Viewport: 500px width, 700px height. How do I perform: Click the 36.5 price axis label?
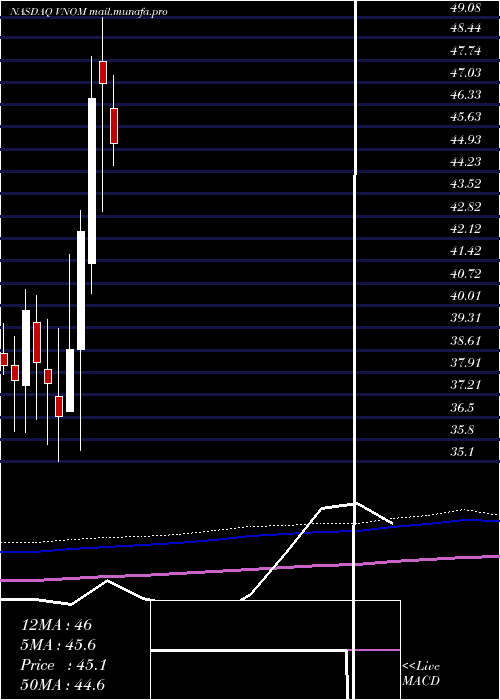tap(462, 408)
